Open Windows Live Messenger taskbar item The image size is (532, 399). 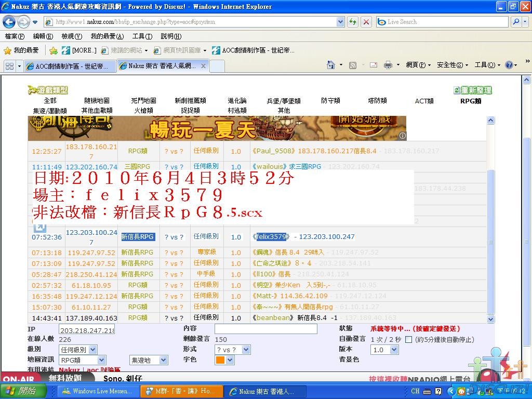coord(98,391)
